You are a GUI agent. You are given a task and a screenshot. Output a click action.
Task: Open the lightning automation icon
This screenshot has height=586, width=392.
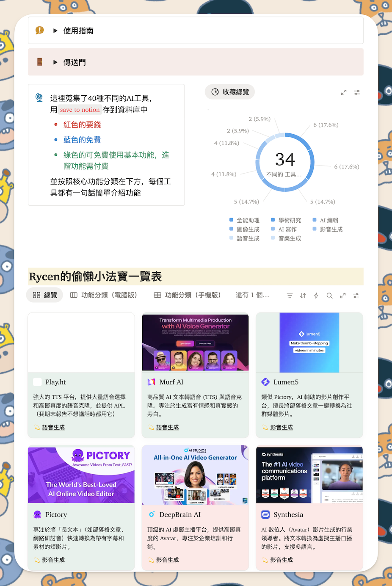coord(316,296)
